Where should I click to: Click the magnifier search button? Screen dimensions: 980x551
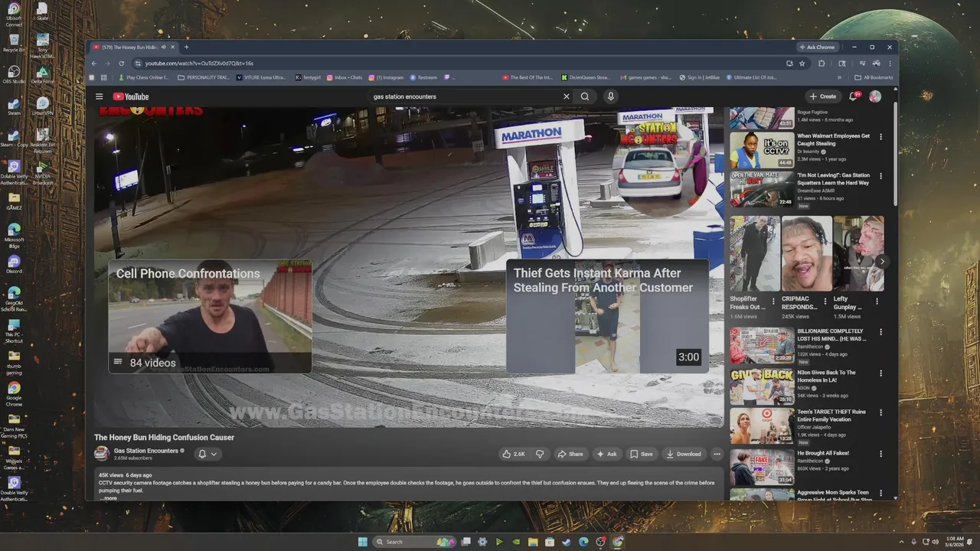pyautogui.click(x=585, y=96)
